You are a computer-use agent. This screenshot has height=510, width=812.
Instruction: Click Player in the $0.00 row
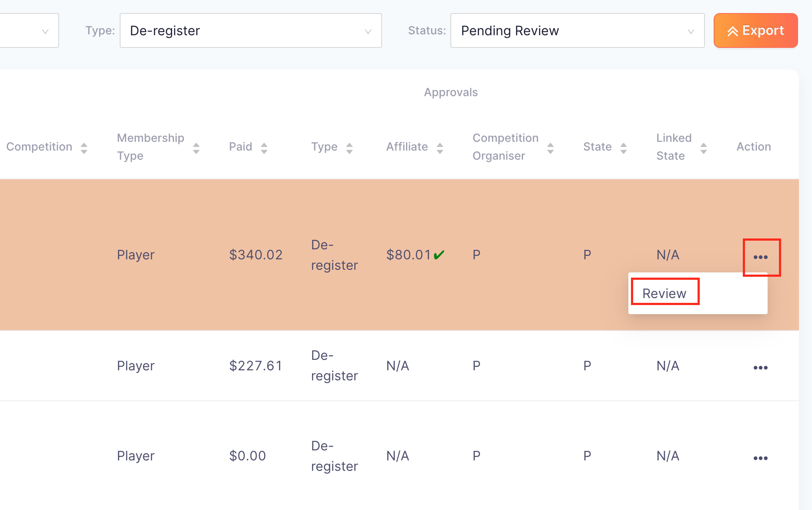(x=136, y=456)
